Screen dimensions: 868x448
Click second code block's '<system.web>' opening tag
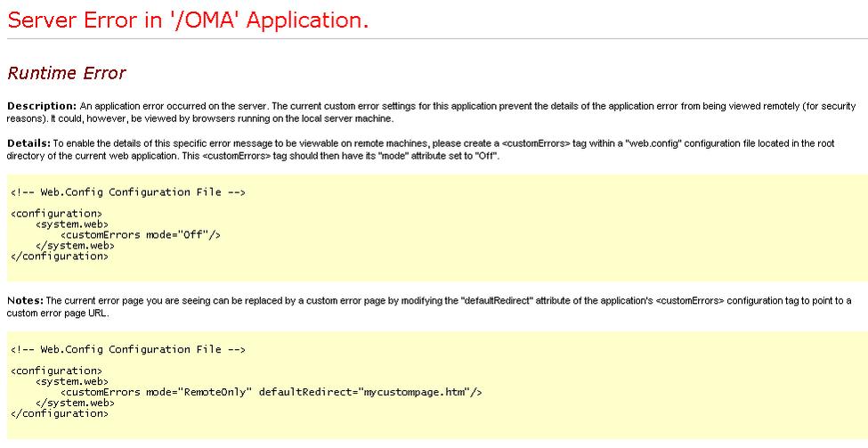[72, 381]
